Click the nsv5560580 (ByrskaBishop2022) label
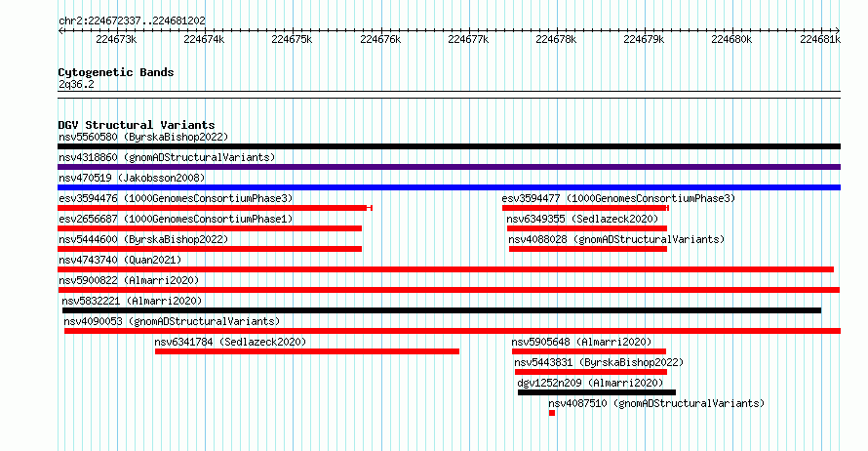This screenshot has width=868, height=451. click(x=143, y=137)
